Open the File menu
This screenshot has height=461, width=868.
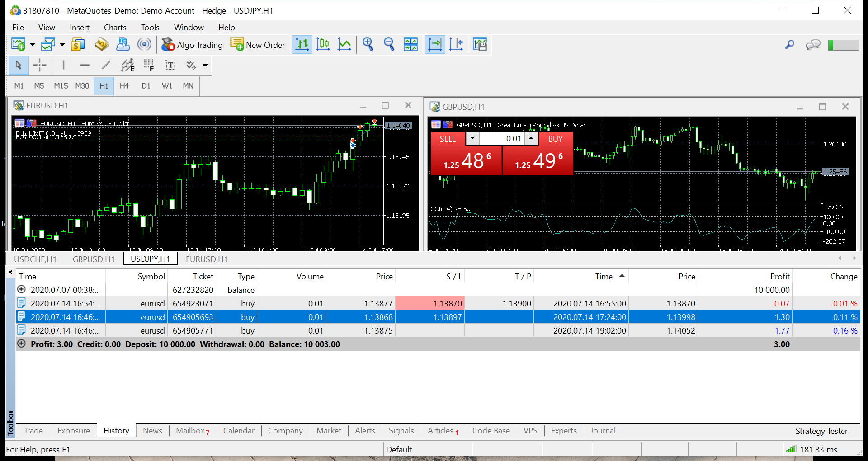pos(18,28)
